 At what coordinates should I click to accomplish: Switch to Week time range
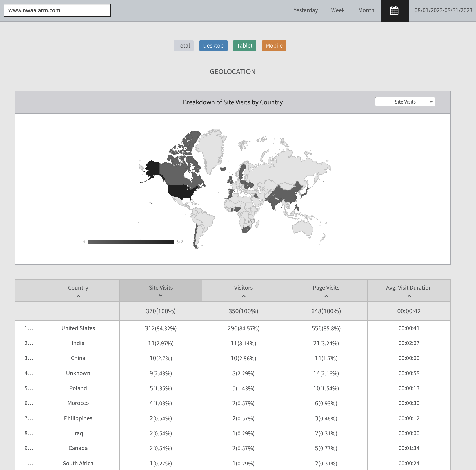[338, 10]
